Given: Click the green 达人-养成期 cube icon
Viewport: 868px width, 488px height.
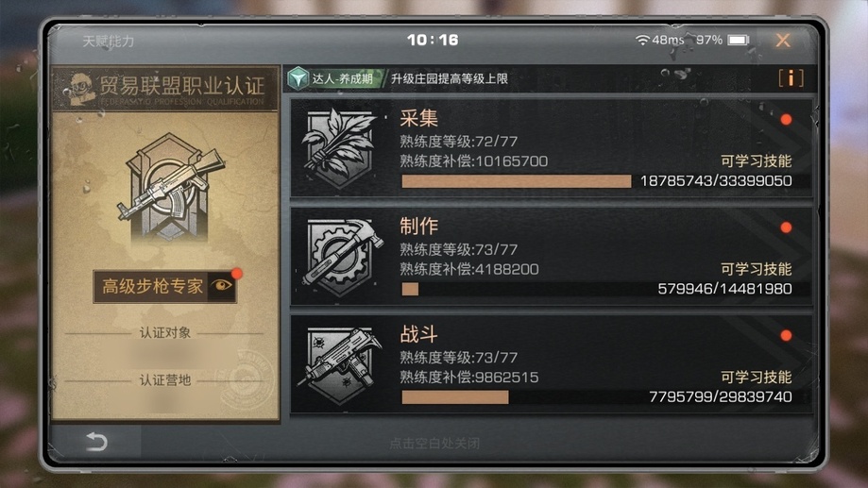Looking at the screenshot, I should 298,78.
